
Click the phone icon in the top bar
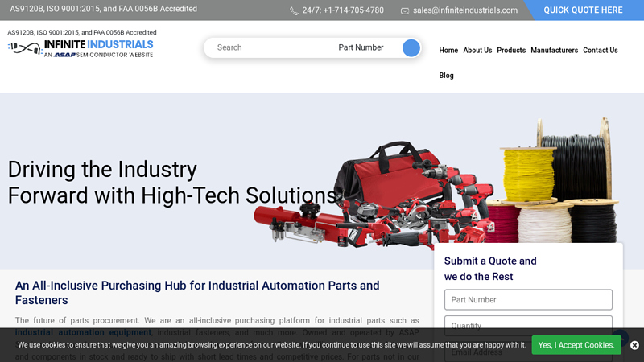tap(294, 11)
